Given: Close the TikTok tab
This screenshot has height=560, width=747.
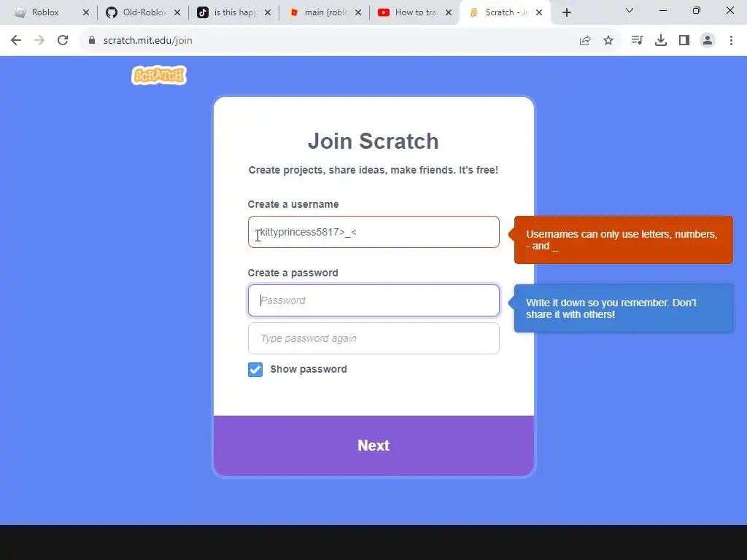Looking at the screenshot, I should [x=268, y=13].
